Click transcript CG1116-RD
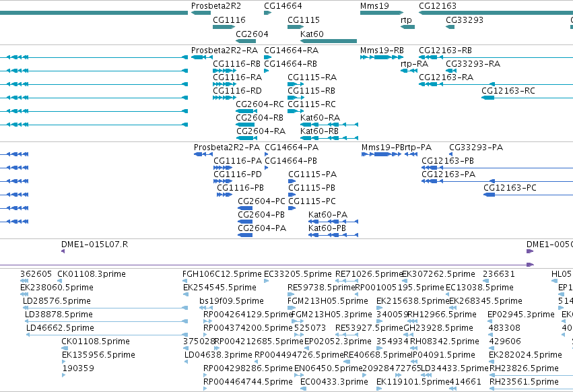The height and width of the screenshot is (392, 573). pos(237,91)
